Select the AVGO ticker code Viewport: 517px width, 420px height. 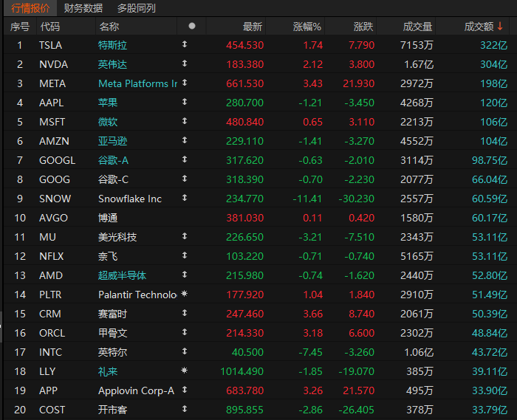click(53, 218)
